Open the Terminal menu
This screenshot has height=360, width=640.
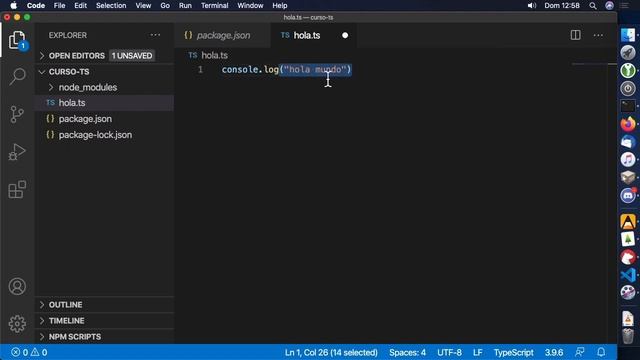[214, 6]
